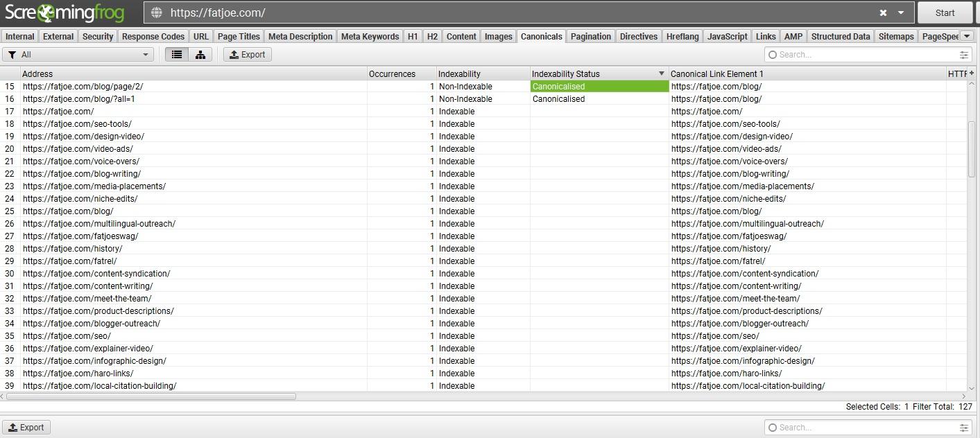Switch to tree view mode

click(x=200, y=55)
